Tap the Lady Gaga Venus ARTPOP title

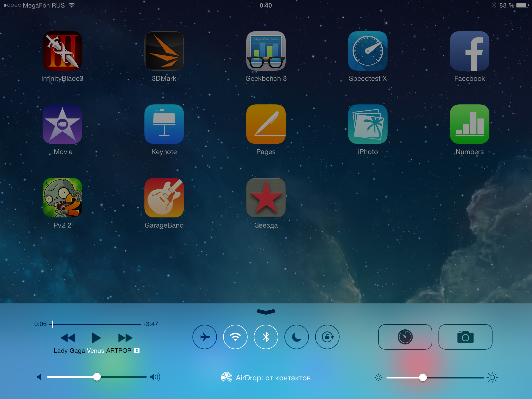(92, 351)
